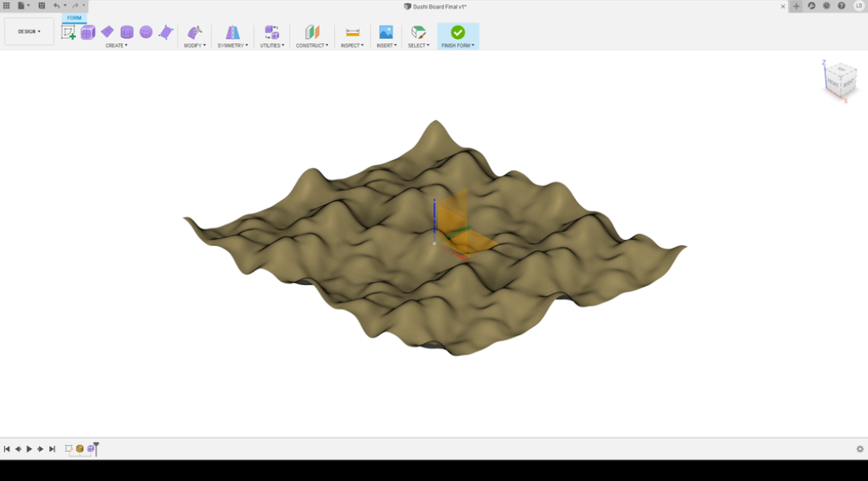The image size is (868, 481).
Task: Close the Sushi Board Final document tab
Action: tap(783, 7)
